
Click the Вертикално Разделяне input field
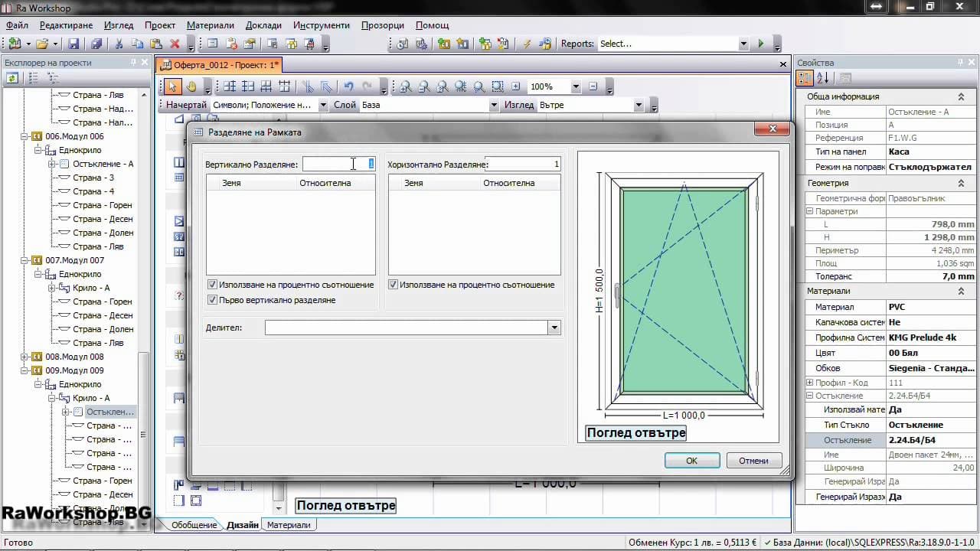[338, 164]
